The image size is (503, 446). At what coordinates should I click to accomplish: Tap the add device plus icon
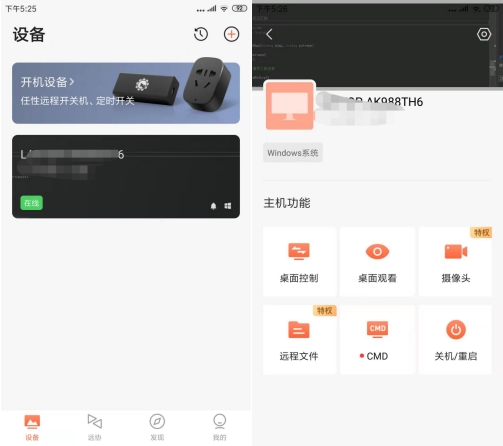pos(231,34)
